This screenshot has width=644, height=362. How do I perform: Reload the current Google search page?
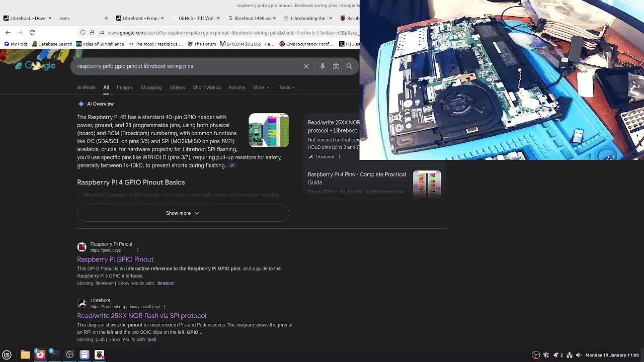click(x=32, y=33)
